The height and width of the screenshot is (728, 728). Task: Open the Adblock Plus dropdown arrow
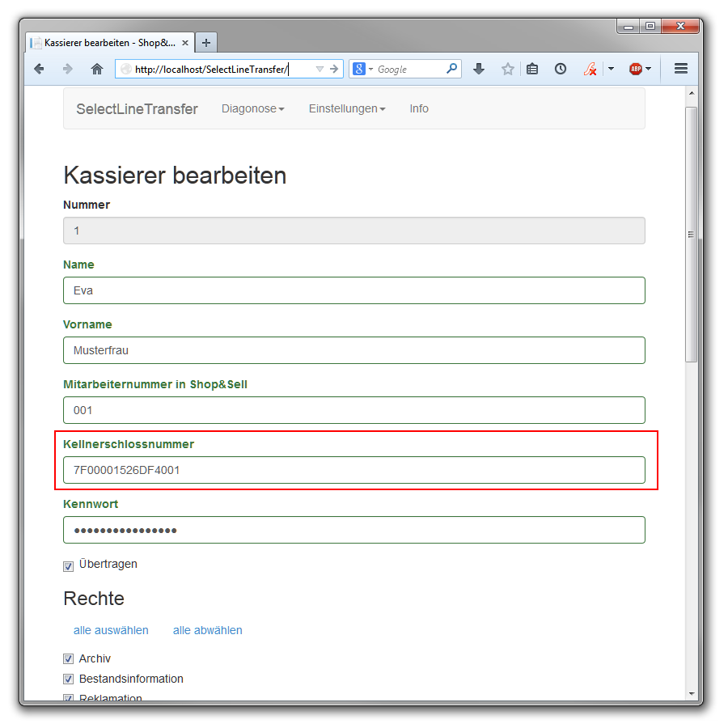click(649, 69)
